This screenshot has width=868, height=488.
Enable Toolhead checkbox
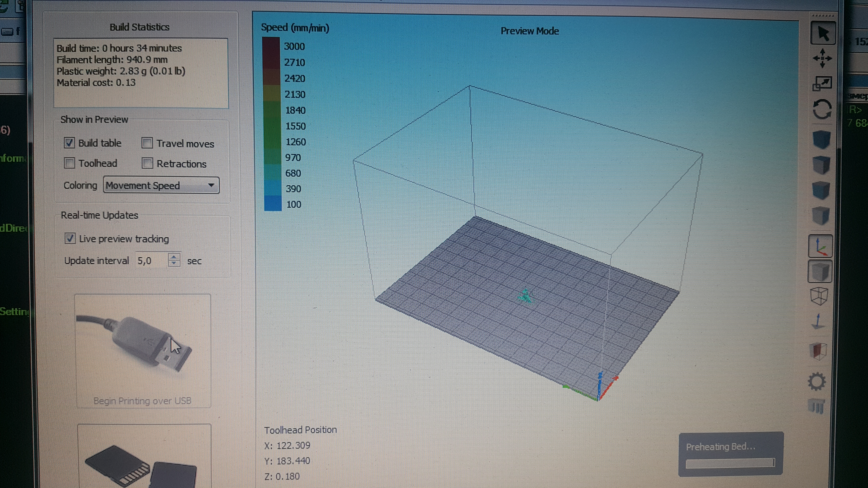pyautogui.click(x=69, y=163)
